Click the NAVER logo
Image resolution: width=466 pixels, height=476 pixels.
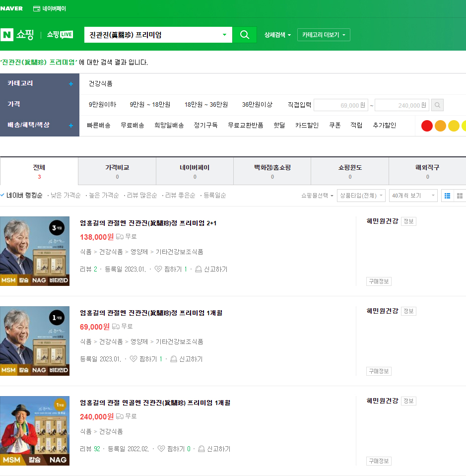(11, 8)
